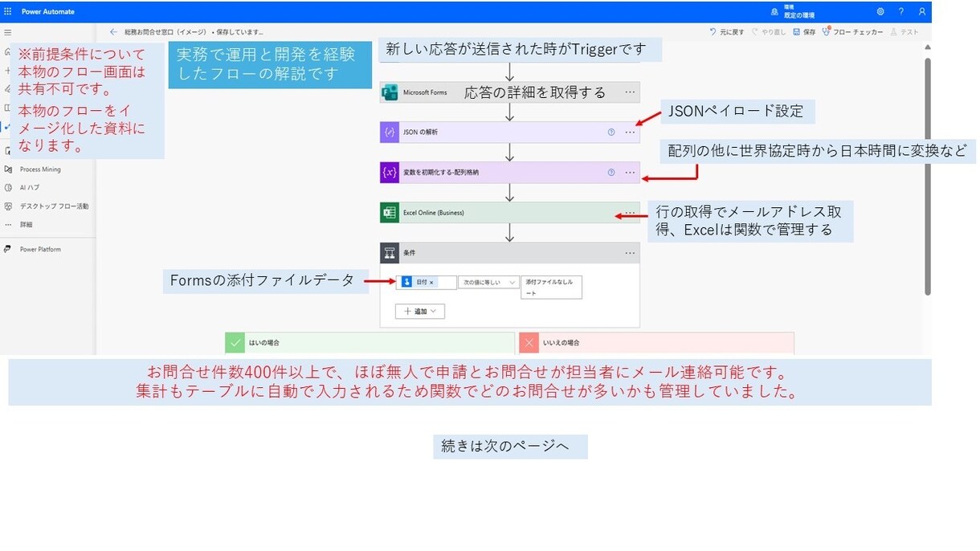Click the Microsoft Forms step label
The height and width of the screenshot is (551, 980).
(x=425, y=92)
